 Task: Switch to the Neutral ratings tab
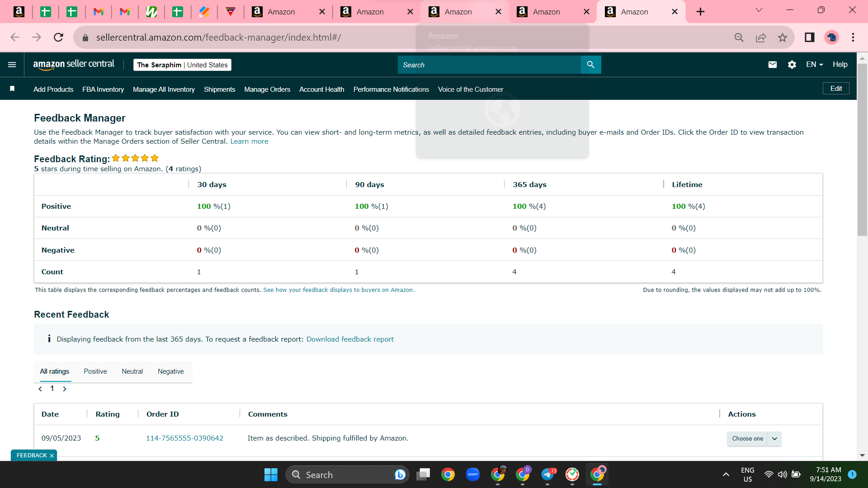[132, 371]
